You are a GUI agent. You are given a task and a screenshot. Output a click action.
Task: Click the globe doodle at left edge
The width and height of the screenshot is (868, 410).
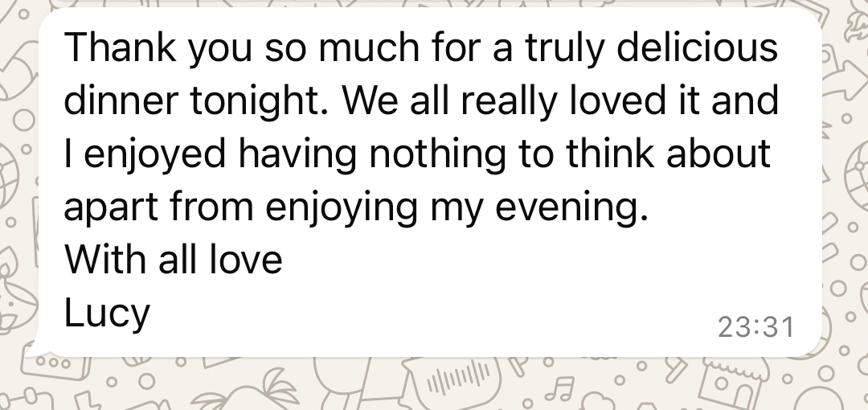coord(10,173)
